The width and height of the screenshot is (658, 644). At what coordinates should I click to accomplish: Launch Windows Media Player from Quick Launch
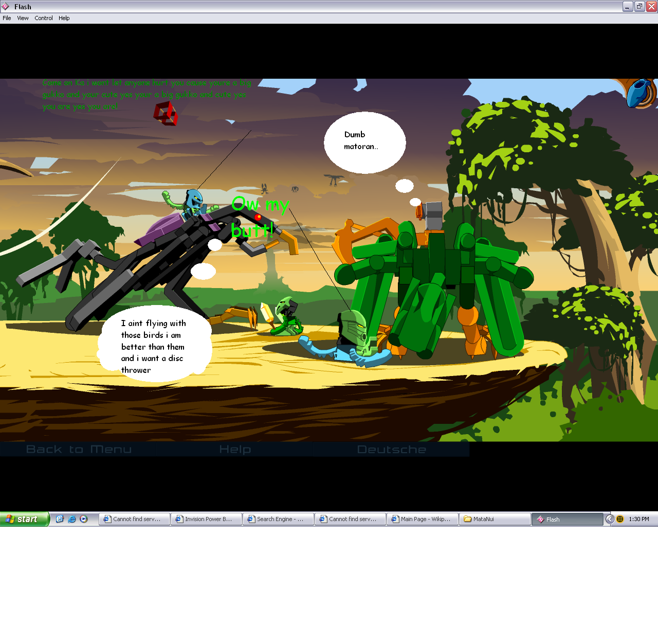pyautogui.click(x=84, y=519)
